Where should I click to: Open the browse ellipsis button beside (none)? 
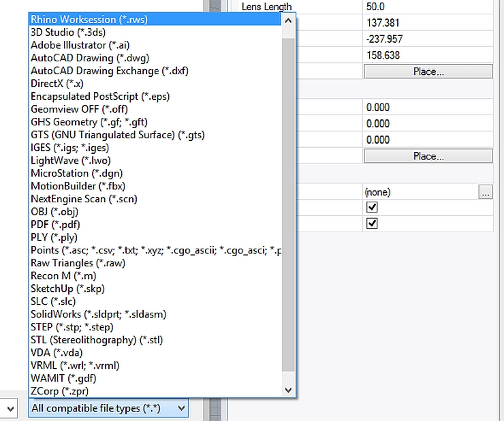pos(486,192)
